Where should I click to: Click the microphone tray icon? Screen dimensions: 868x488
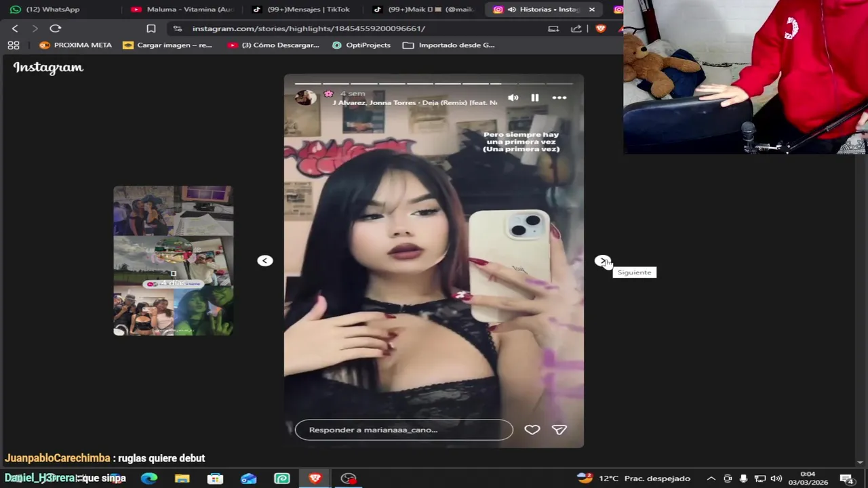pyautogui.click(x=744, y=479)
